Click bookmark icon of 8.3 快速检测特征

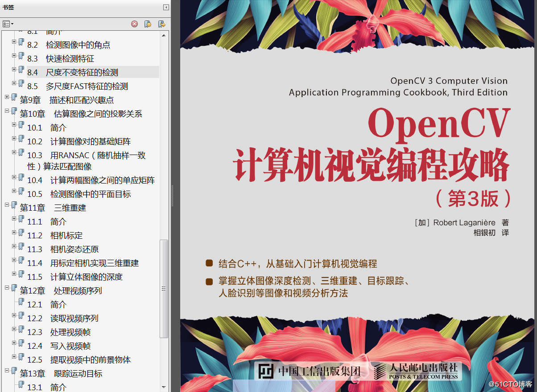[x=21, y=56]
